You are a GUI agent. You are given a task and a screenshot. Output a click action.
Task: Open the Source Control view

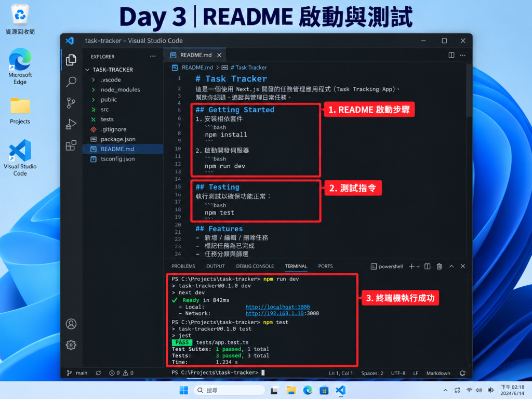pos(71,103)
